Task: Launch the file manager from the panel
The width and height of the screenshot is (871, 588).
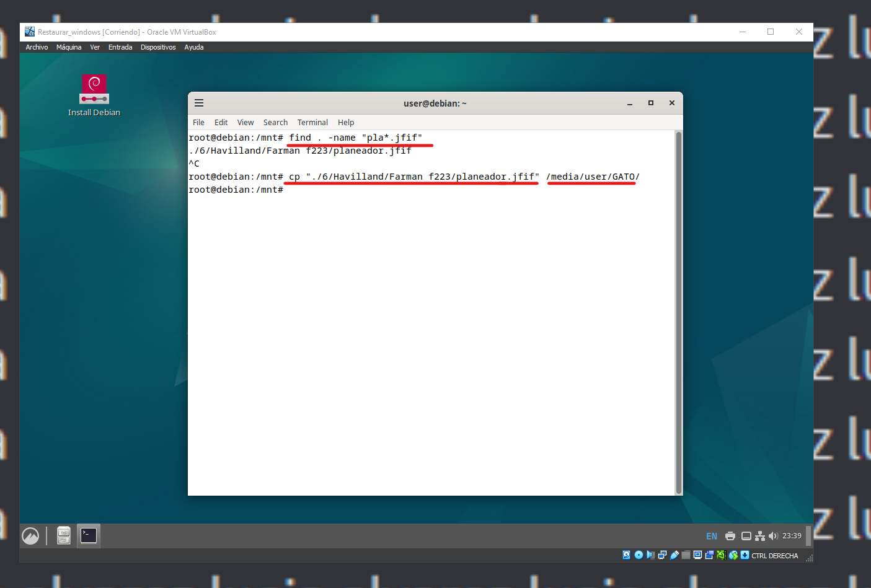Action: (x=64, y=535)
